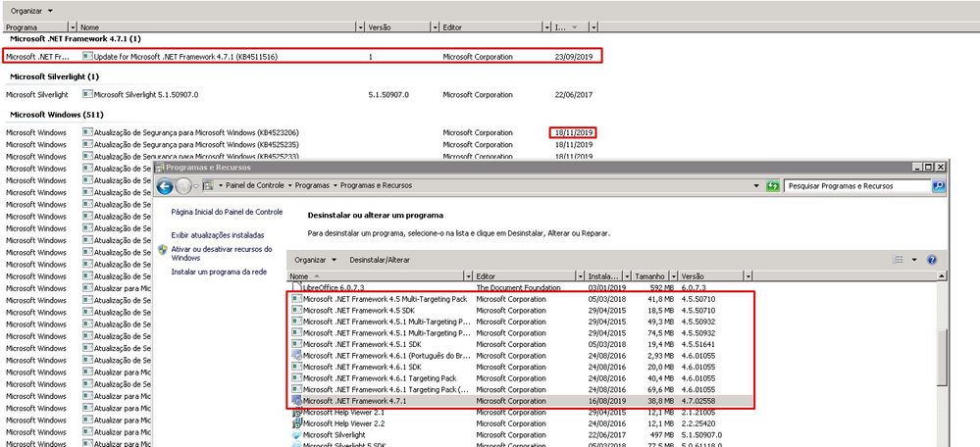Open Página Inicial do Painel de Controle
Screen dimensions: 980x447
(x=227, y=213)
